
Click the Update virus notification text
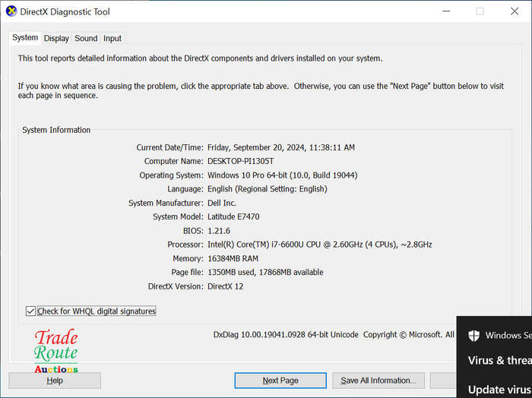[499, 390]
